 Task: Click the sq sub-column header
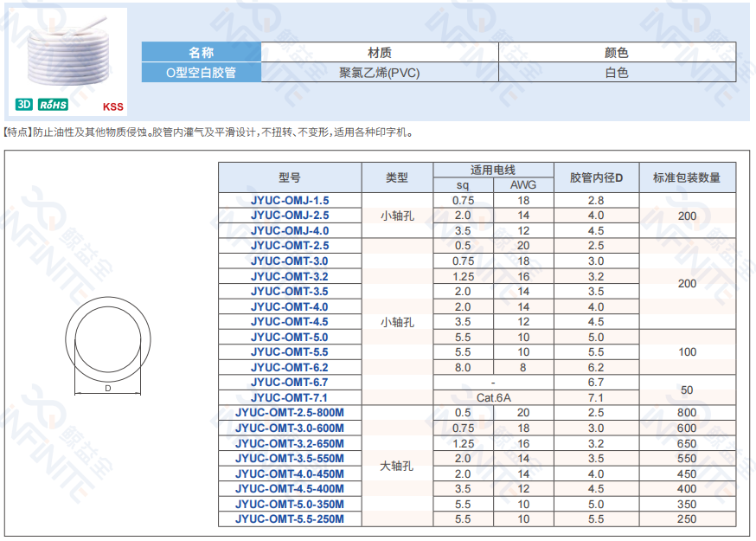pyautogui.click(x=463, y=185)
